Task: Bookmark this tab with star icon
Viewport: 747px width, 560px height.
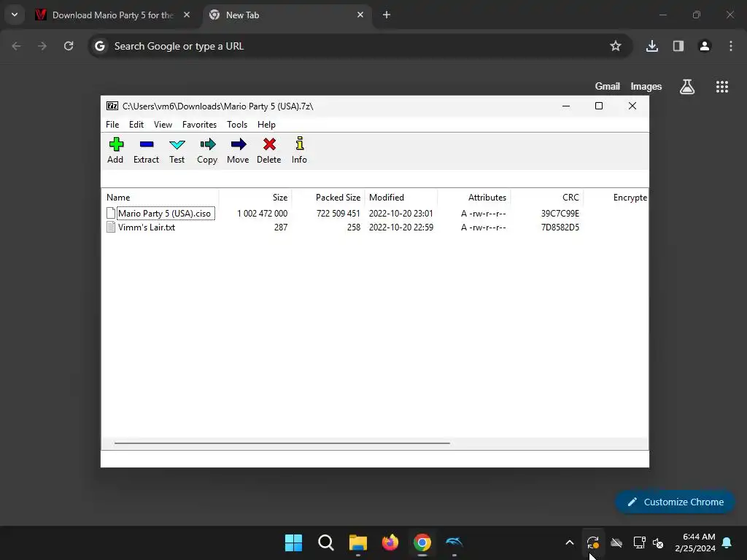Action: (616, 46)
